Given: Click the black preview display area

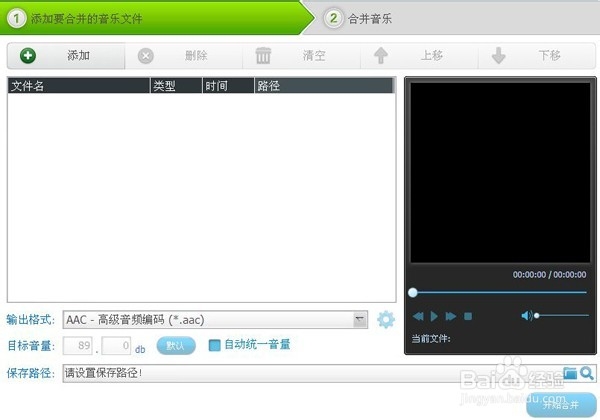Looking at the screenshot, I should pos(500,173).
